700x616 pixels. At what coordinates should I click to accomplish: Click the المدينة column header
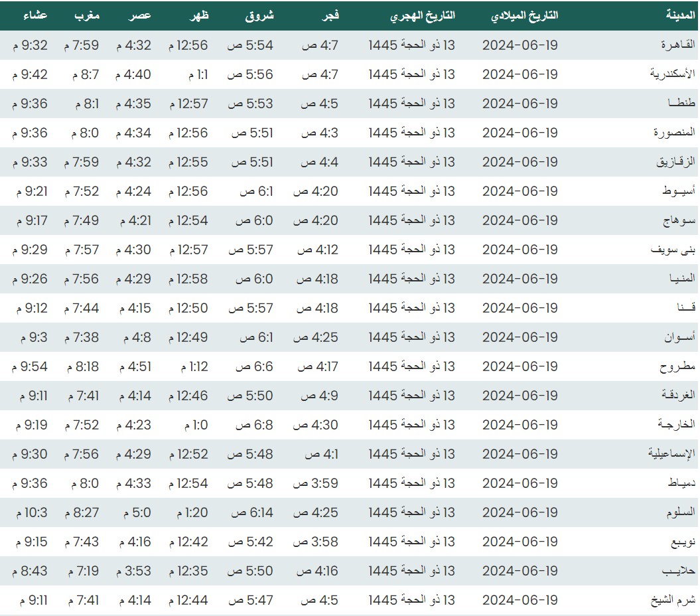coord(680,15)
